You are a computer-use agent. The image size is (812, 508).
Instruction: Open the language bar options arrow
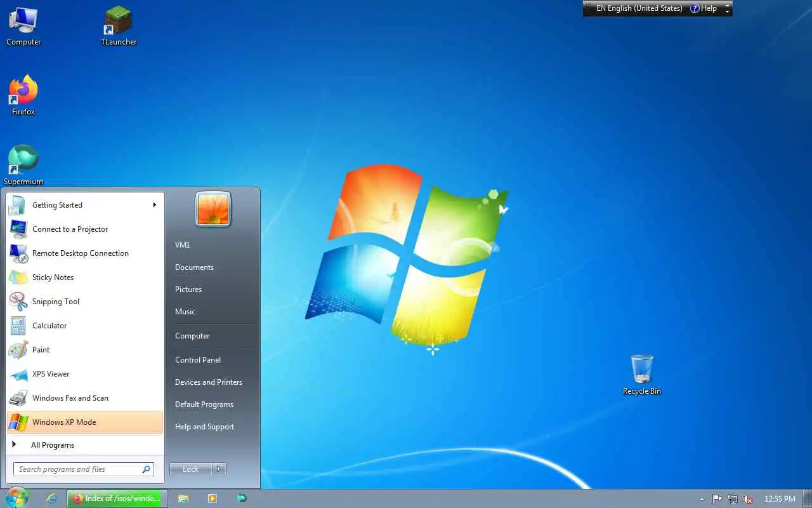pyautogui.click(x=728, y=12)
